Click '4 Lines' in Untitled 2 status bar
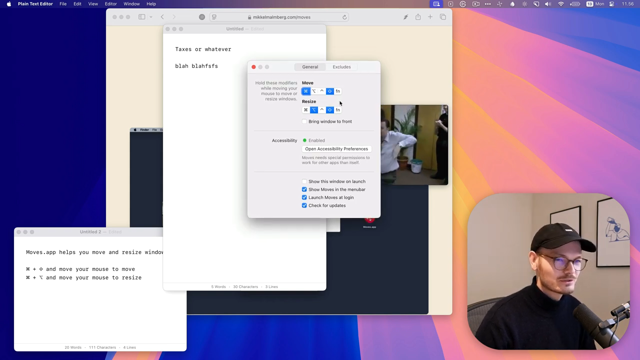640x360 pixels. point(130,348)
